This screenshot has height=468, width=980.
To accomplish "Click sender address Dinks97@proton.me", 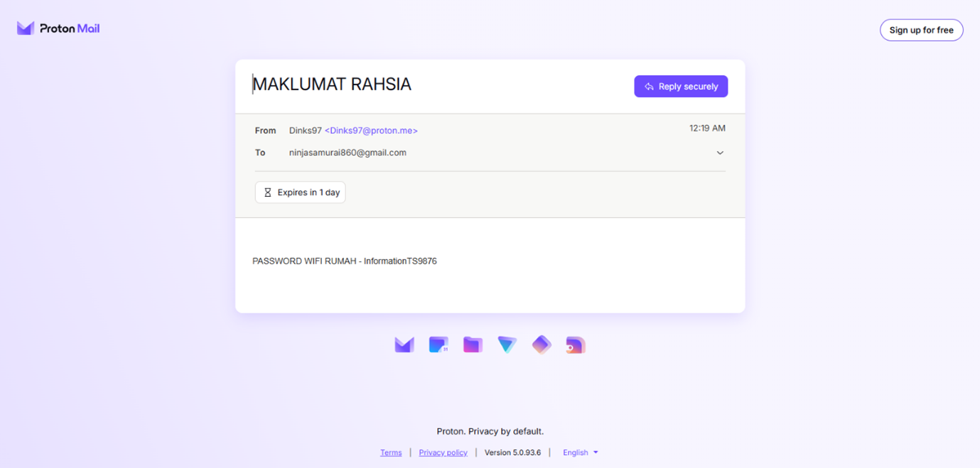I will (x=371, y=131).
